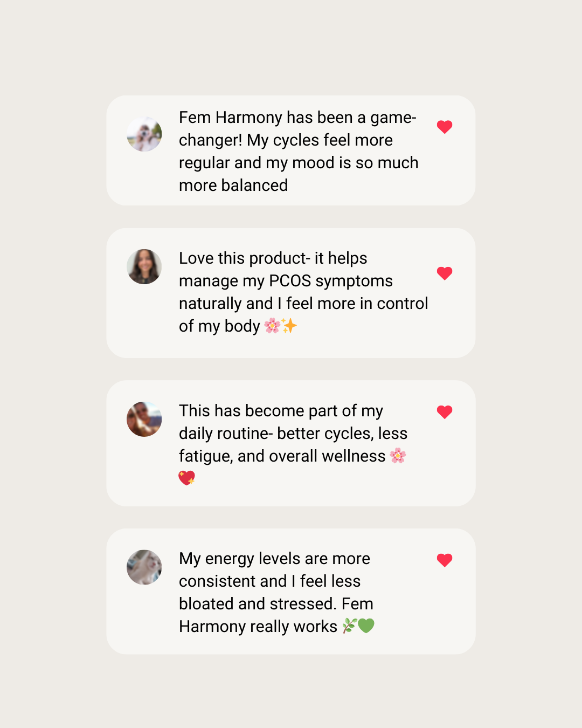
Task: Select the "Fem Harmony has been a game-changer" review text
Action: 298,151
